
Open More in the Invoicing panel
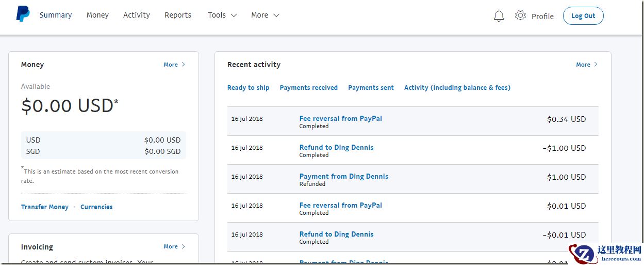[x=174, y=246]
